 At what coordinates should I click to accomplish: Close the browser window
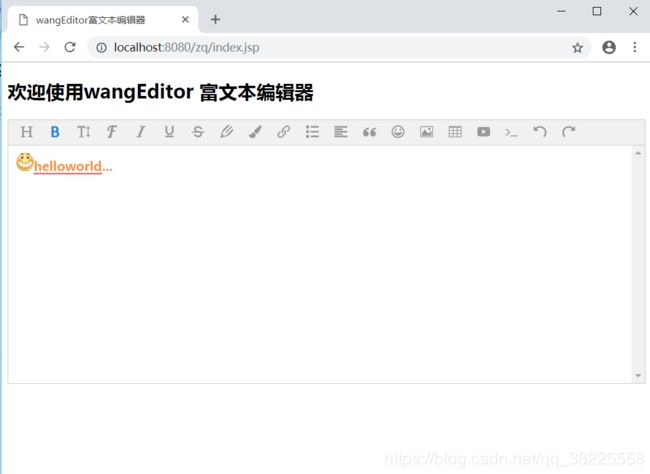click(x=633, y=11)
